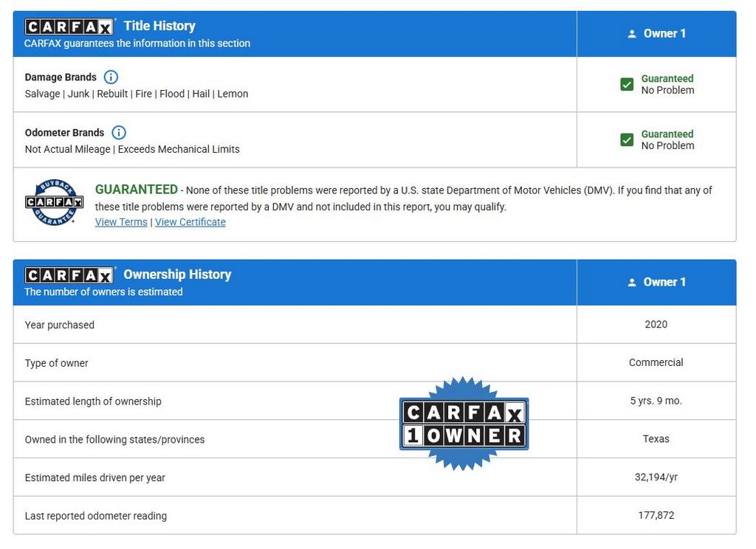Click the 32,194/yr miles driven value
The image size is (756, 549).
pyautogui.click(x=656, y=477)
